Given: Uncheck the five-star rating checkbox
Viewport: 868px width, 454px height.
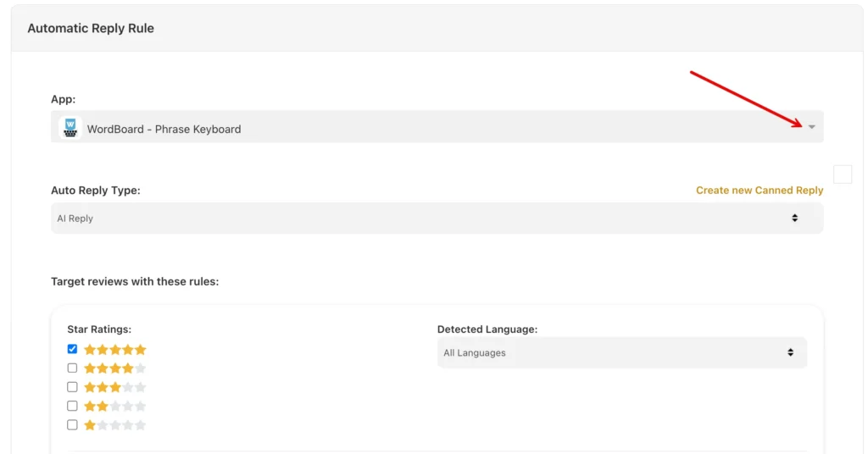Looking at the screenshot, I should pos(72,349).
